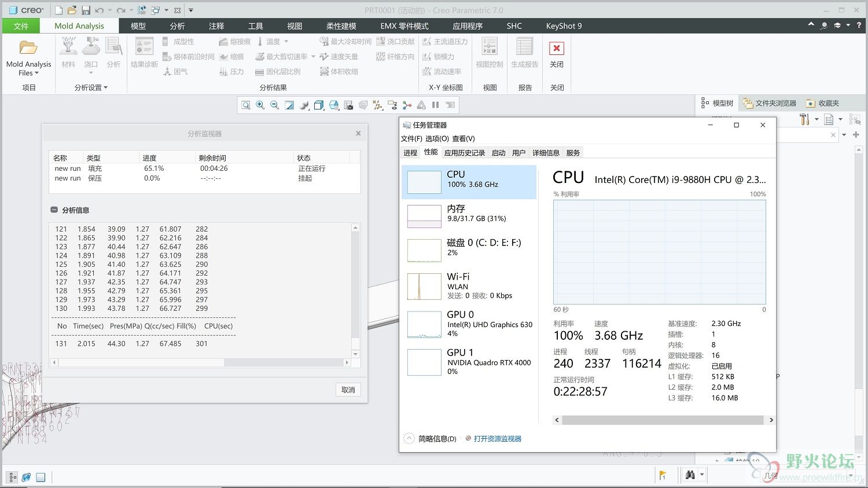Select the GPU 1 NVIDIA Quadro item
Image resolution: width=868 pixels, height=488 pixels.
[469, 362]
